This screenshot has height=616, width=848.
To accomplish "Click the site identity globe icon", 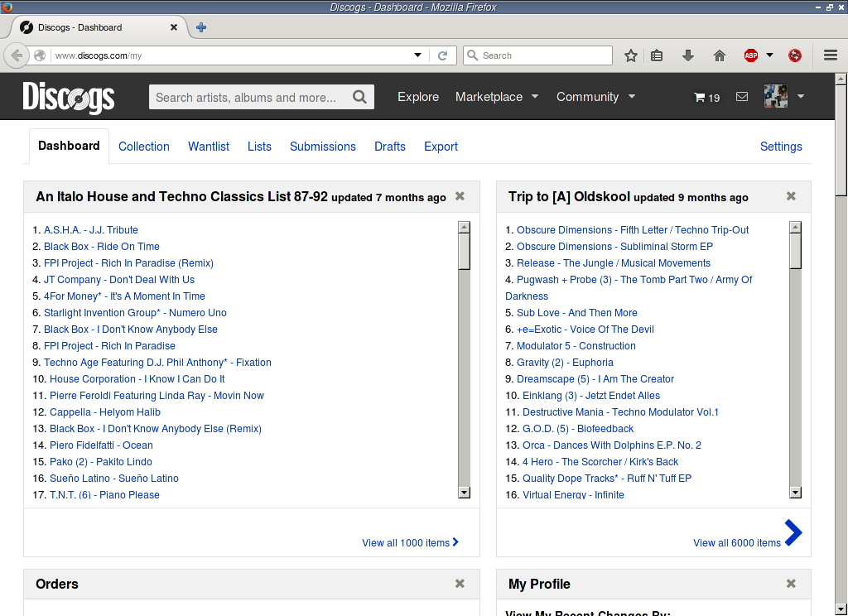I will 40,55.
